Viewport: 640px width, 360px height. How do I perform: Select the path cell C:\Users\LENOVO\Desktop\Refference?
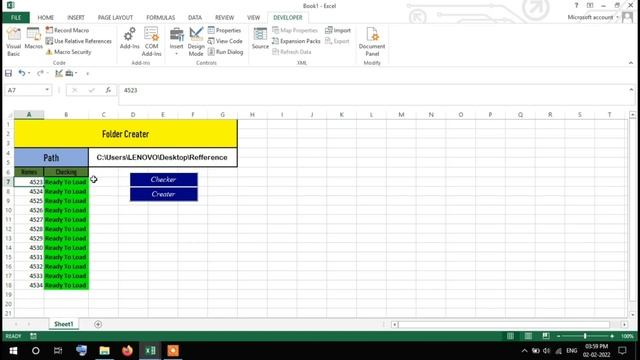(162, 157)
